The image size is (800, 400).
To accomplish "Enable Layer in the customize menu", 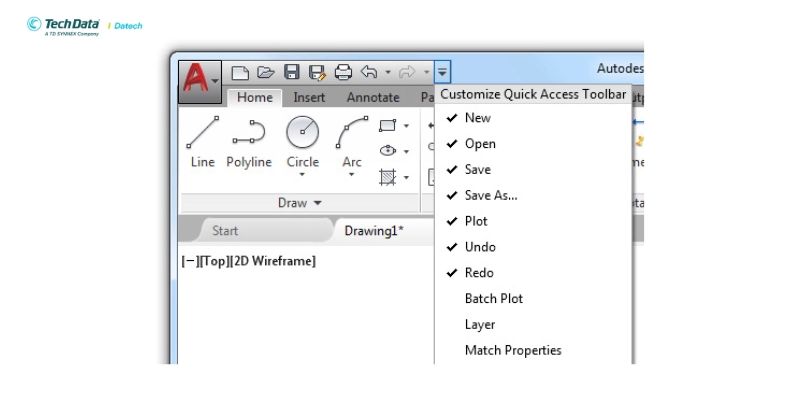I will tap(533, 324).
